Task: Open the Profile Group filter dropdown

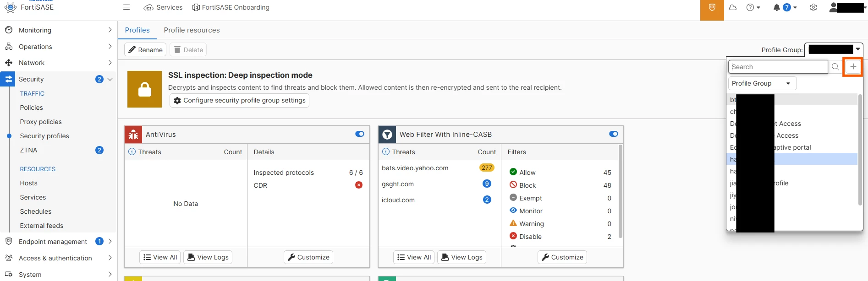Action: click(x=762, y=83)
